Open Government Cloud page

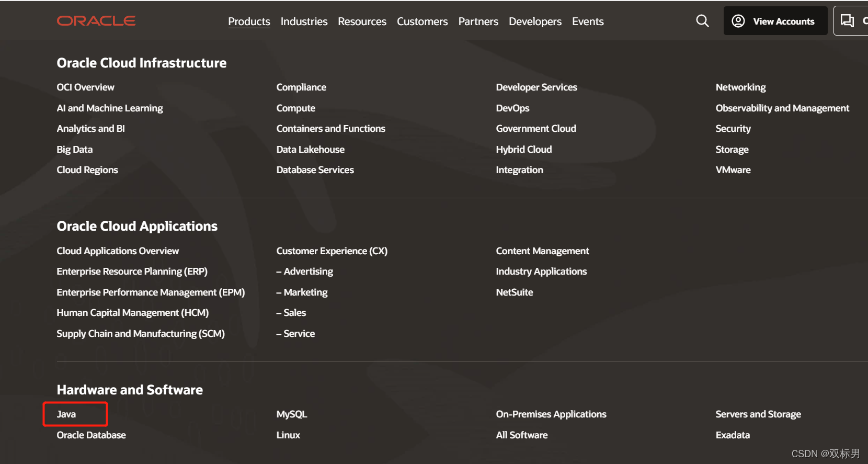(536, 129)
